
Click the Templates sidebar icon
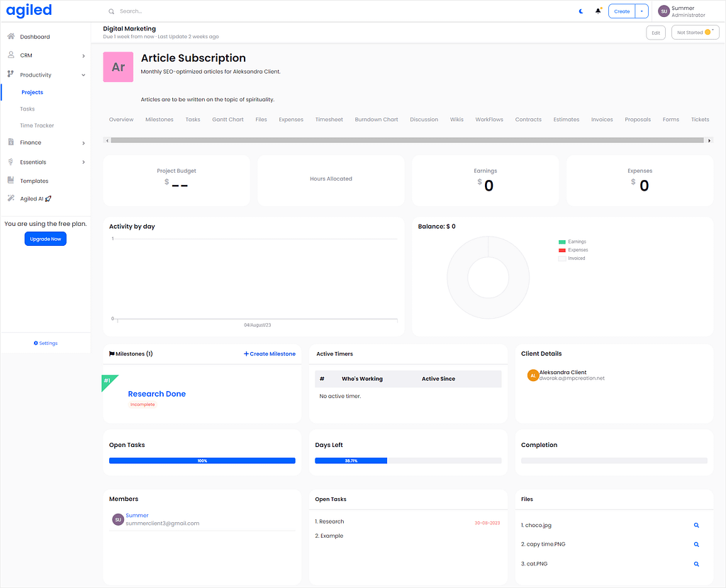(x=11, y=180)
